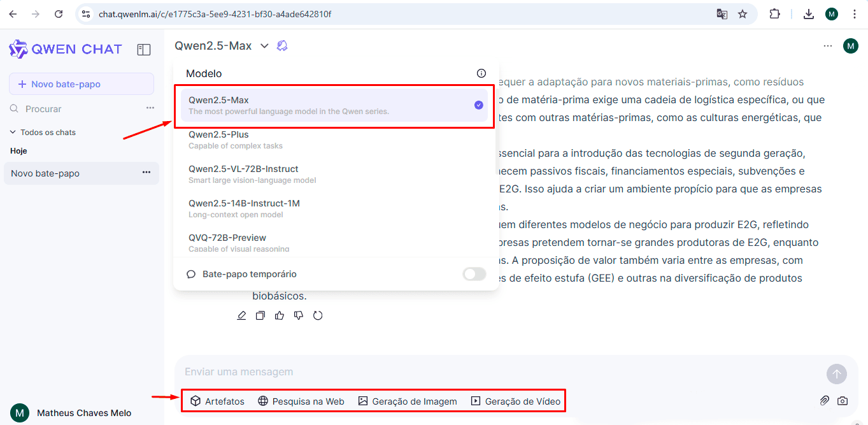Pick the QVQ-72B-Preview model
The width and height of the screenshot is (868, 425).
tap(334, 242)
